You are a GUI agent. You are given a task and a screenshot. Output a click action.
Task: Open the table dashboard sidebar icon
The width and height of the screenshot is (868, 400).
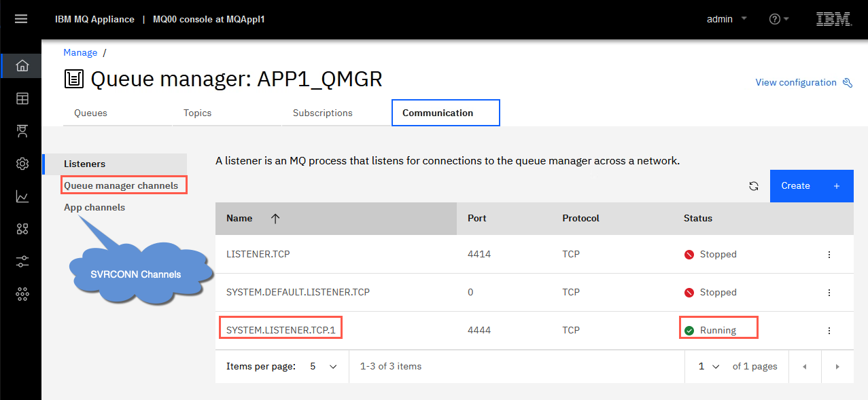tap(22, 98)
